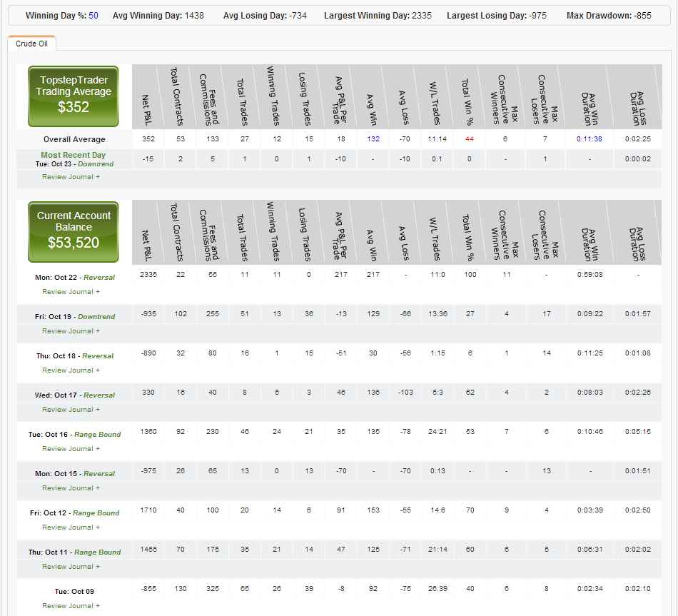Click Net P&L 2335 for Mon Oct 22
Image resolution: width=678 pixels, height=616 pixels.
tap(148, 275)
